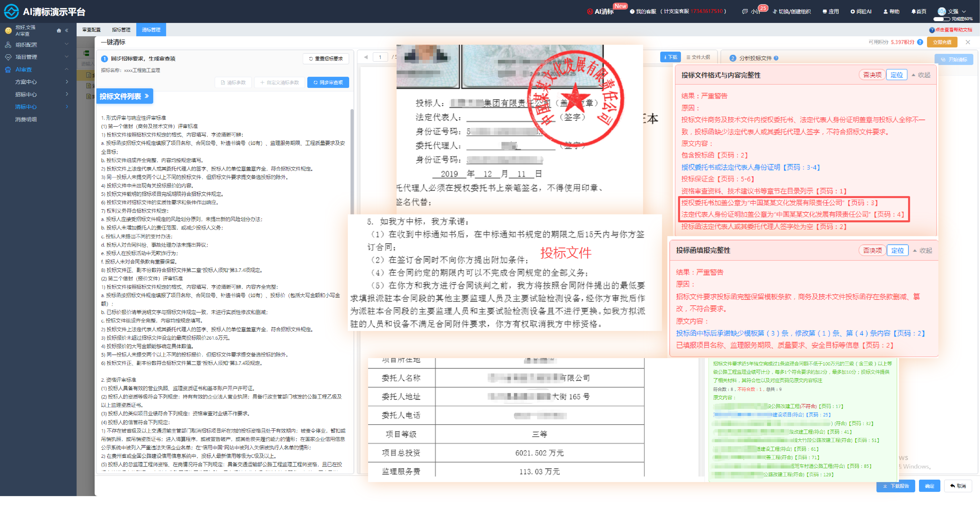Go to previous page with left arrow

coord(366,57)
